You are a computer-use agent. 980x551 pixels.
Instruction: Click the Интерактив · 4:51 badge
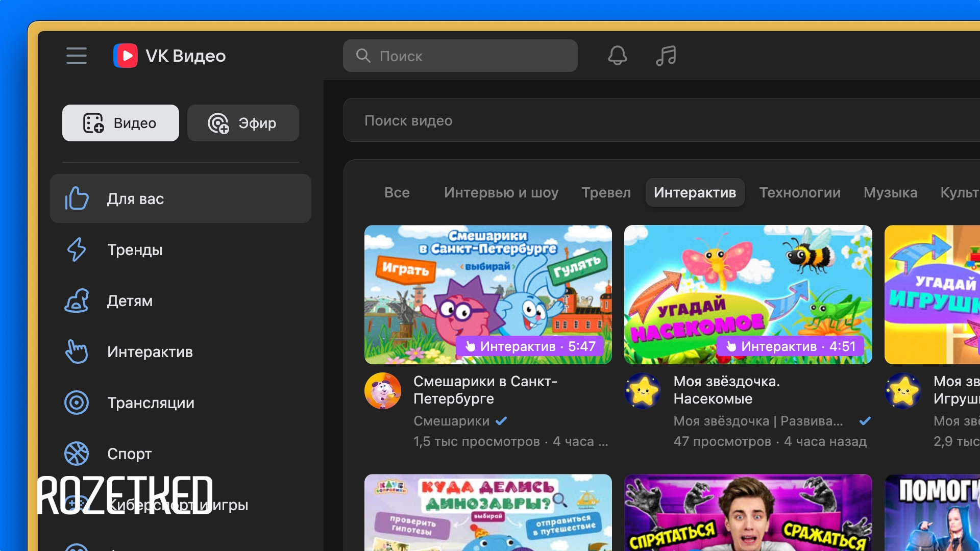(x=791, y=346)
